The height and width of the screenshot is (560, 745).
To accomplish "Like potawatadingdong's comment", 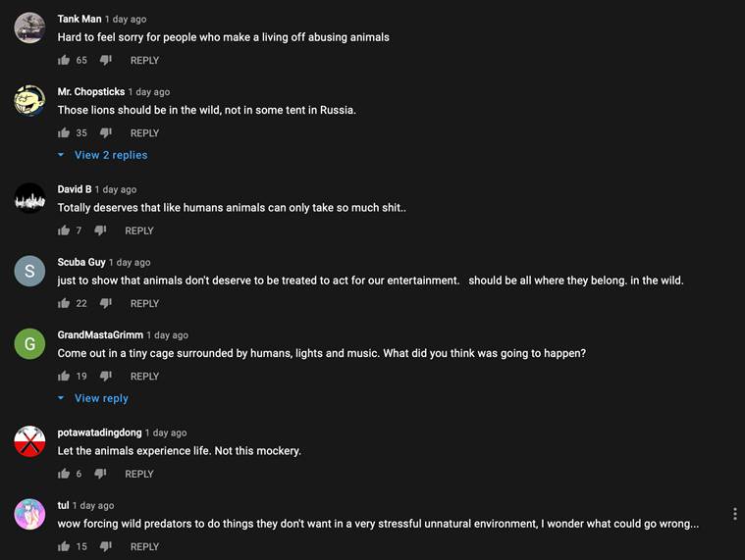I will (x=64, y=475).
